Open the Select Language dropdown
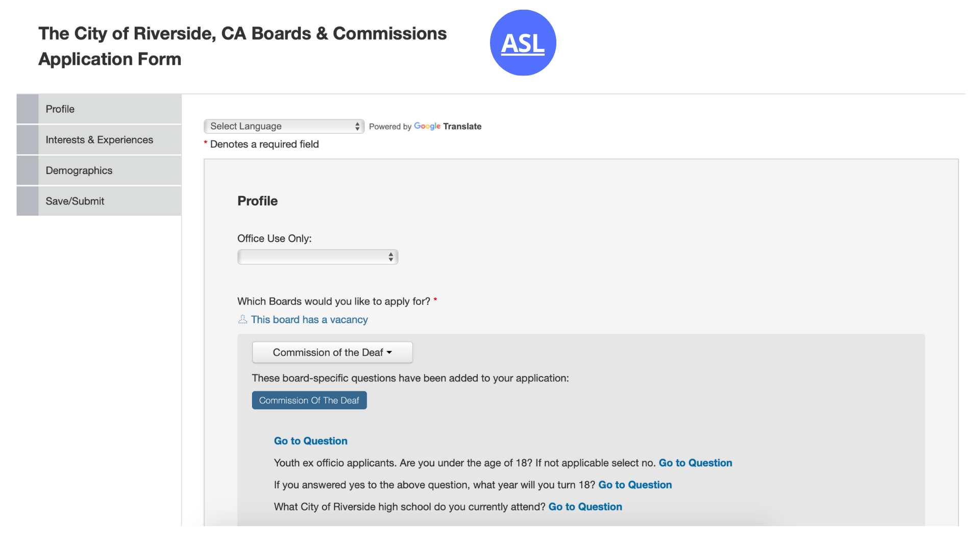 click(x=284, y=126)
